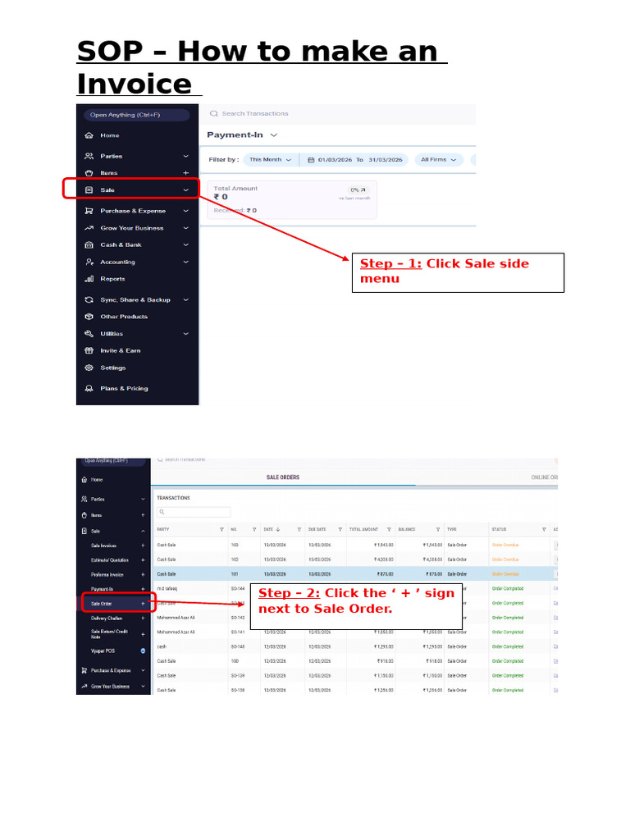
Task: Expand the Accounting chevron
Action: 186,262
